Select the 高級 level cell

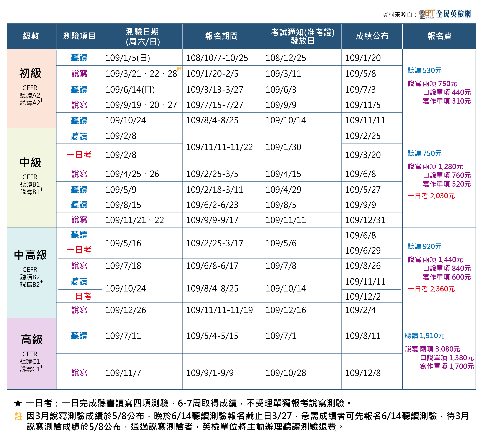[31, 354]
